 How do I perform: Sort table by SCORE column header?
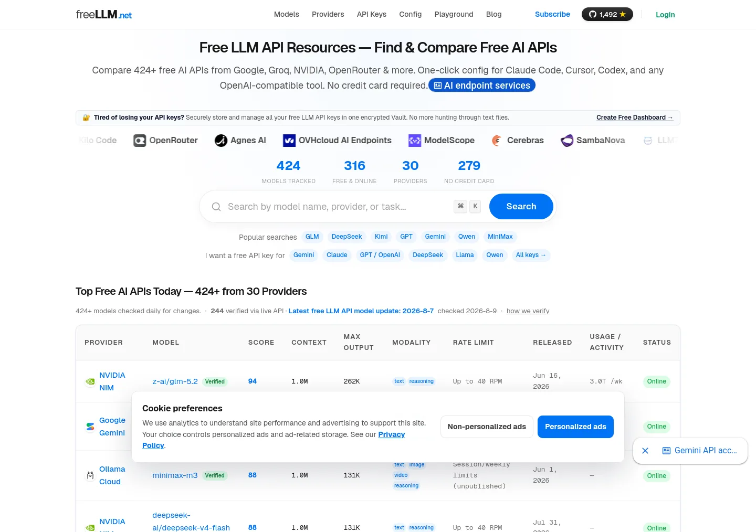(261, 342)
